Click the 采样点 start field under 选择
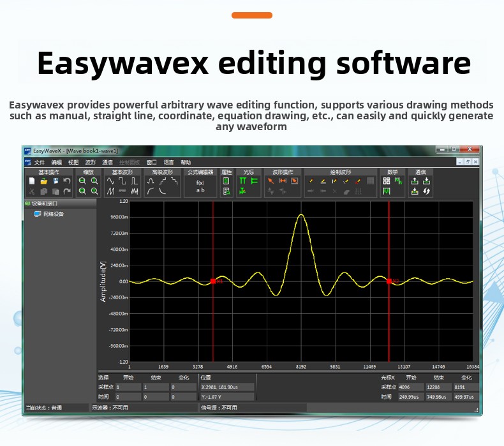 coord(128,387)
